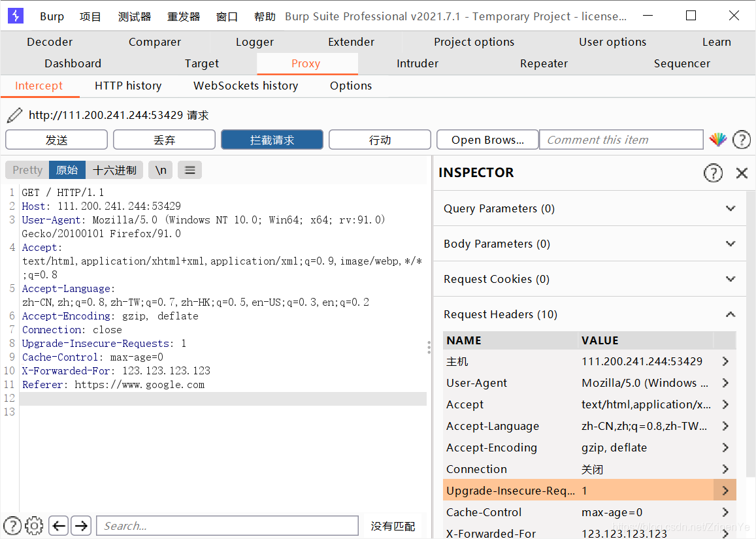Open the Inspector help question icon
The width and height of the screenshot is (756, 539).
coord(713,172)
